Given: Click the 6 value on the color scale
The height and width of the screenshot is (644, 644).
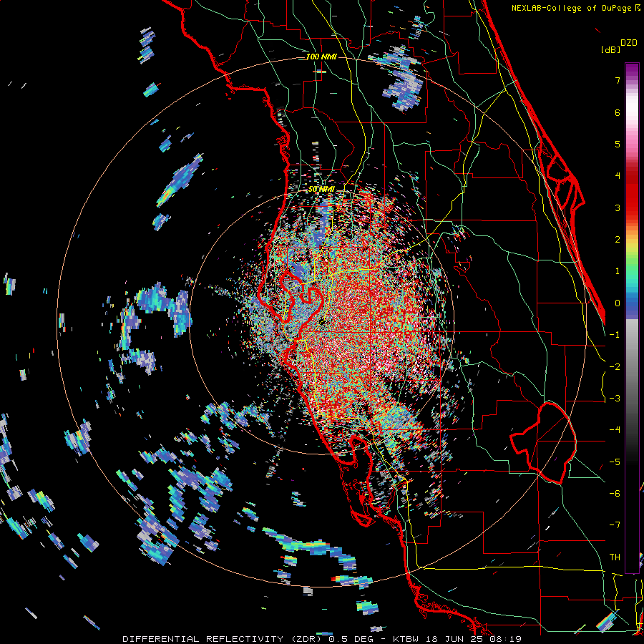Looking at the screenshot, I should 618,112.
